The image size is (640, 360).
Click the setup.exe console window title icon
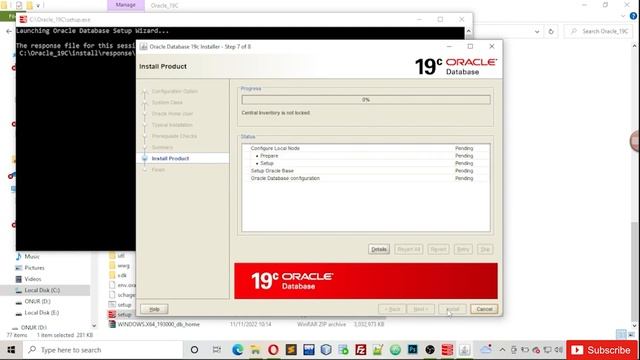23,19
